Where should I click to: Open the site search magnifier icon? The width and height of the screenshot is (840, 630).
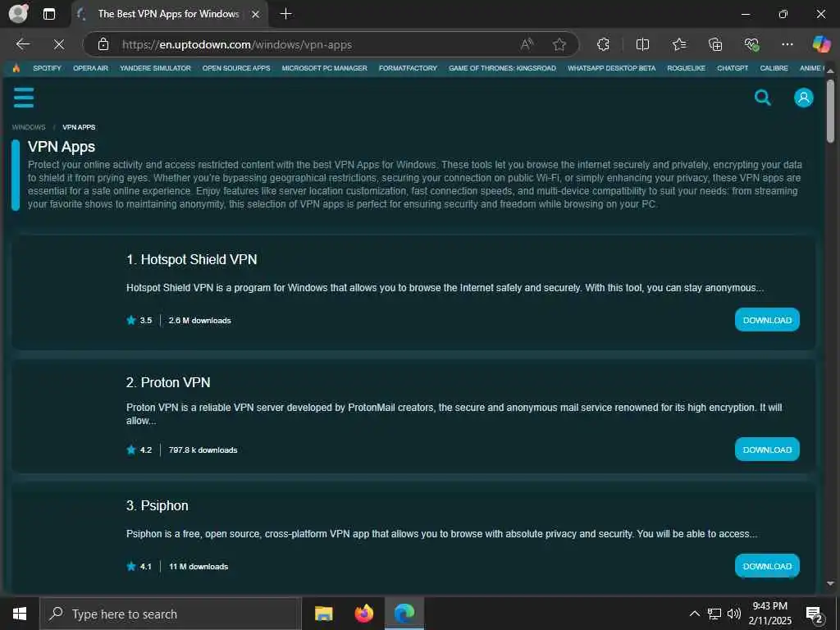tap(762, 98)
